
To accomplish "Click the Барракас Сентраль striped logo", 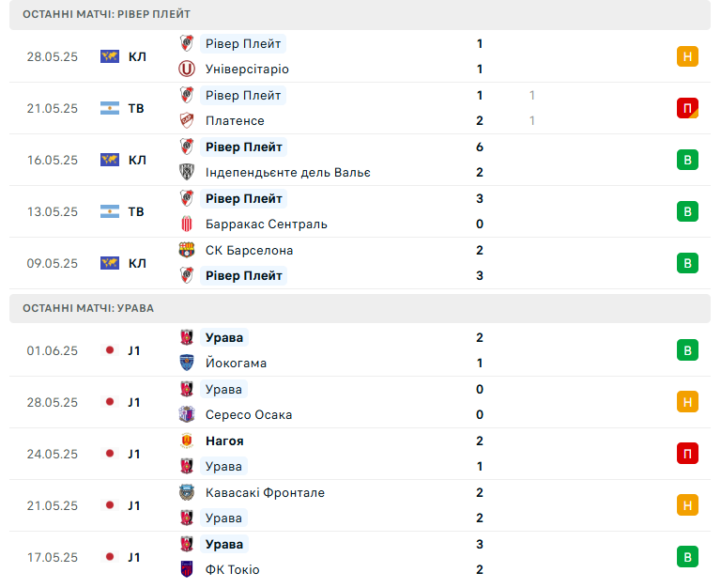I will coord(187,224).
